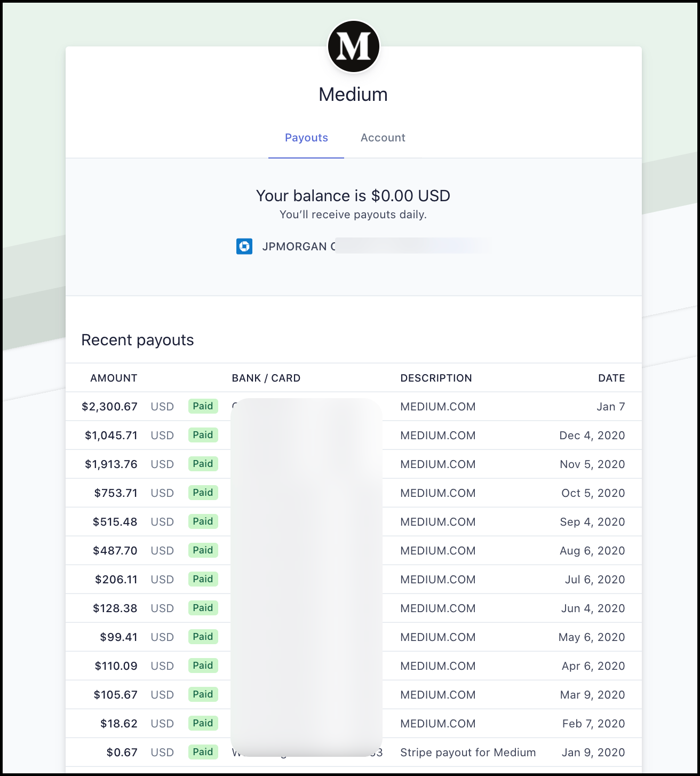Click the $18.62 payout amount
700x776 pixels.
point(119,724)
